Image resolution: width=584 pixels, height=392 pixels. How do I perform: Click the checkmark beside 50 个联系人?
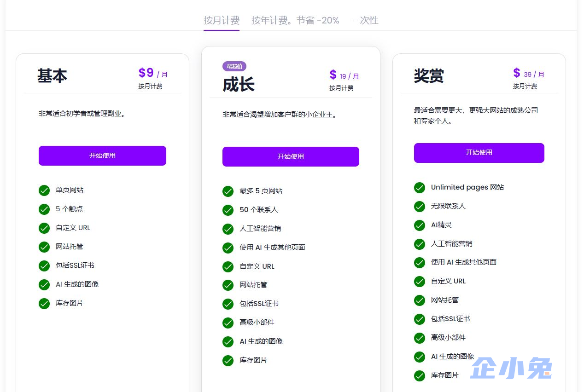click(228, 210)
